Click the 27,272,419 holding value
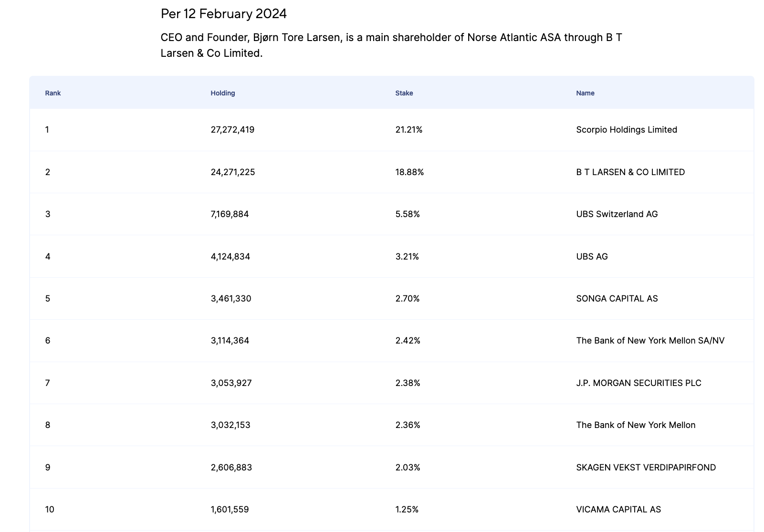The image size is (764, 532). pos(232,130)
